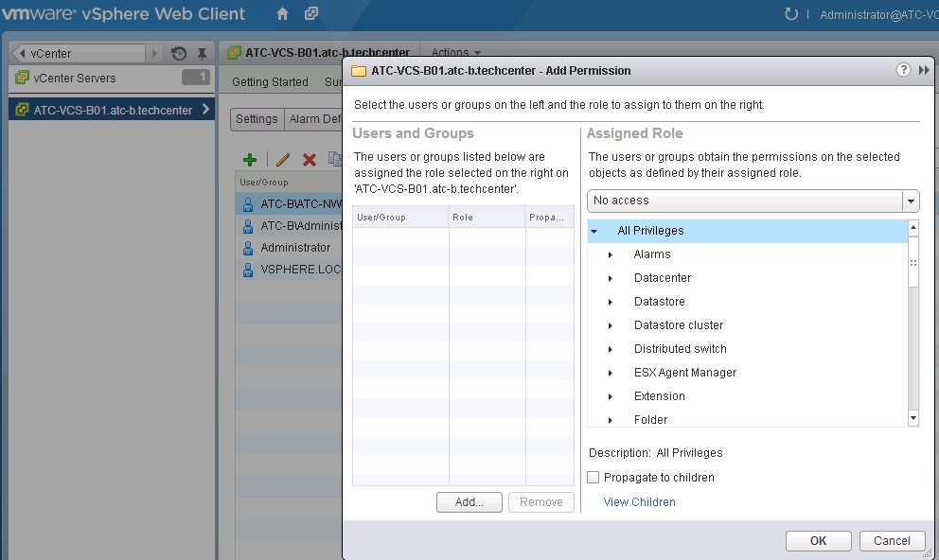Open the Getting Started tab
The image size is (939, 560).
click(x=270, y=82)
